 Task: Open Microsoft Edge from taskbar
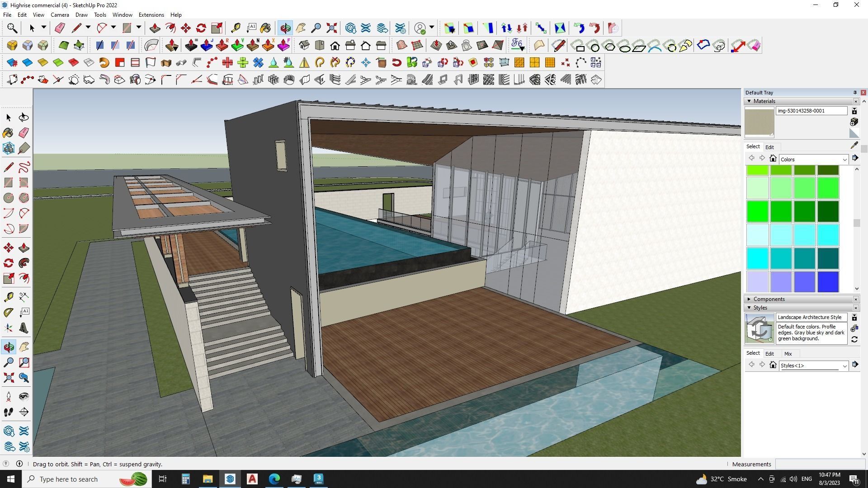click(x=274, y=479)
